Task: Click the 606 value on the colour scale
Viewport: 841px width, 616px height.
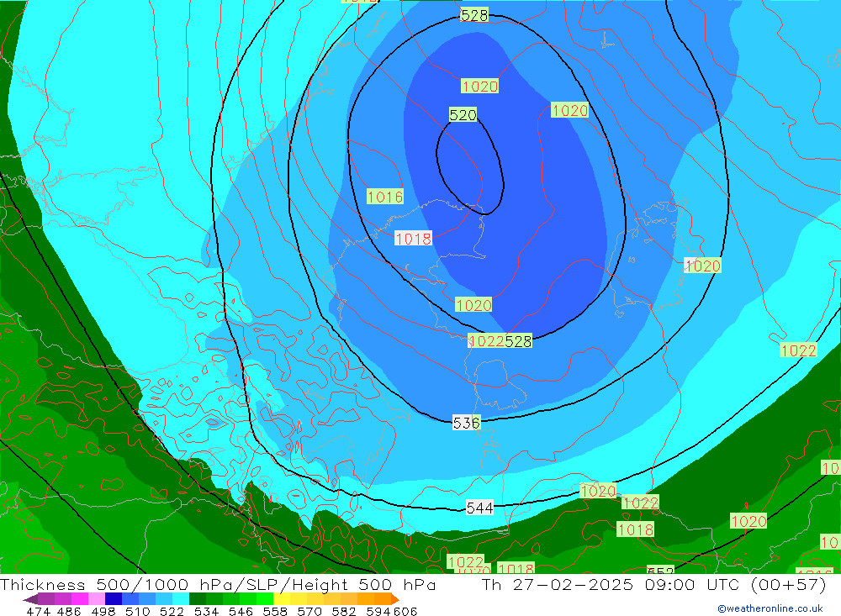Action: pyautogui.click(x=405, y=611)
